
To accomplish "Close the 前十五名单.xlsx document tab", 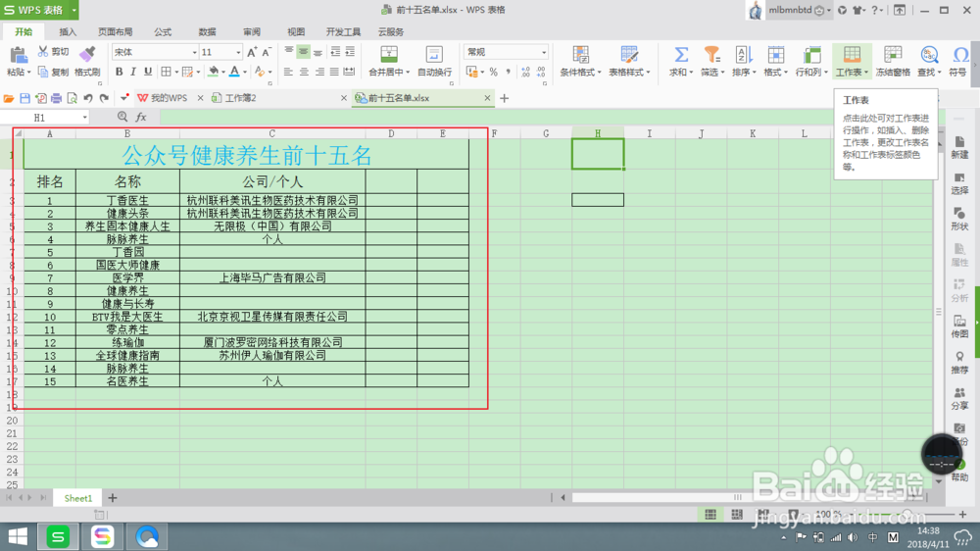I will [487, 98].
